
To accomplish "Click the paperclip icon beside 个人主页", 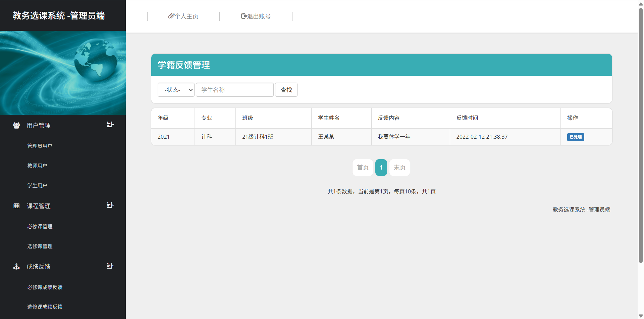I will tap(171, 16).
